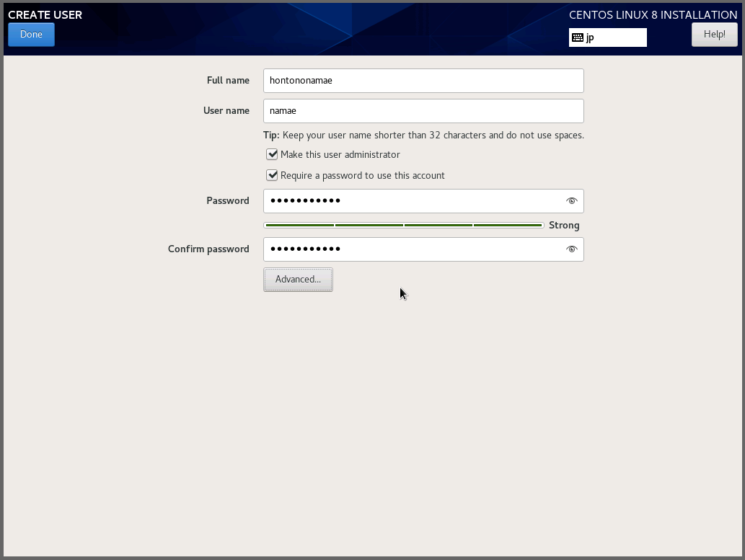Click the Done button
This screenshot has width=745, height=560.
31,35
